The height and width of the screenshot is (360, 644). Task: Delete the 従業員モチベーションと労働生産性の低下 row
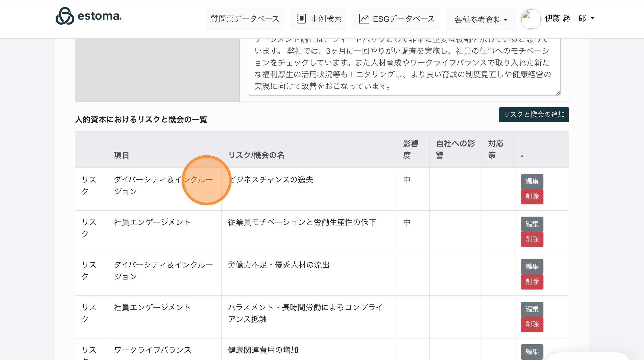(x=532, y=239)
